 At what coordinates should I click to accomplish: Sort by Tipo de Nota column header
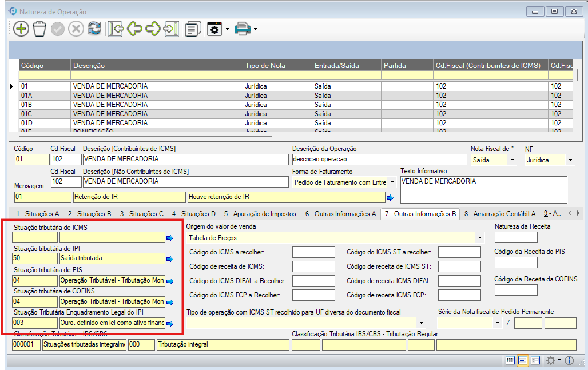[277, 66]
